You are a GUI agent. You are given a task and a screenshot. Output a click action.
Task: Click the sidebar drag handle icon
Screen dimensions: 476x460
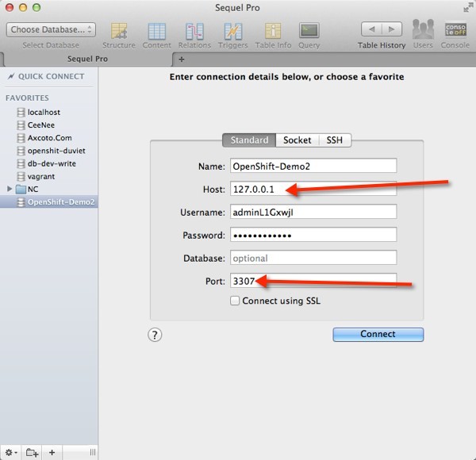point(93,452)
